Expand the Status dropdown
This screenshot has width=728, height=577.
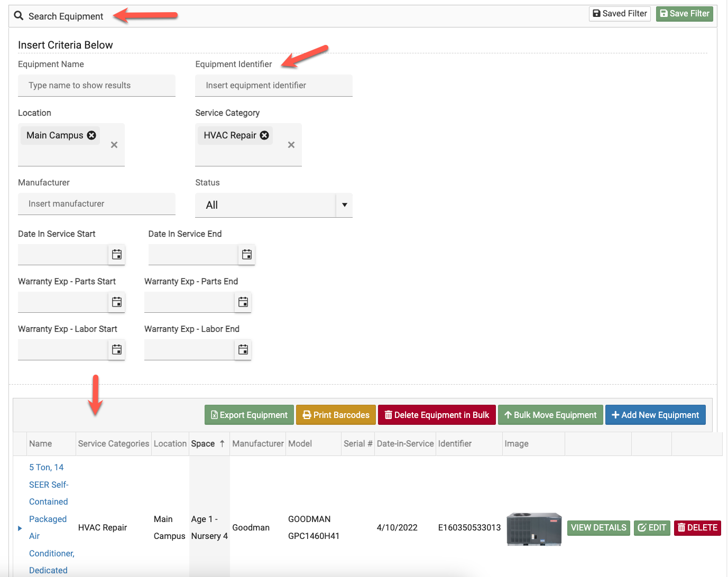click(344, 205)
